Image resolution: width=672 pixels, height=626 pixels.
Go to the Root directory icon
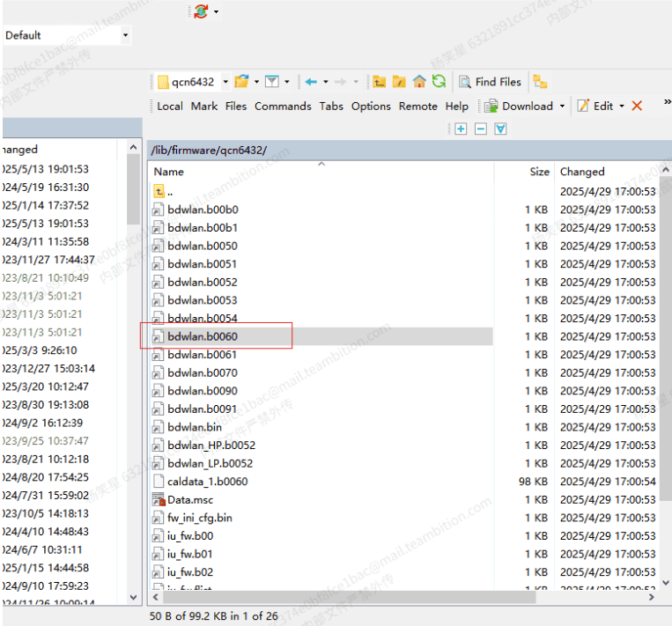(x=399, y=81)
